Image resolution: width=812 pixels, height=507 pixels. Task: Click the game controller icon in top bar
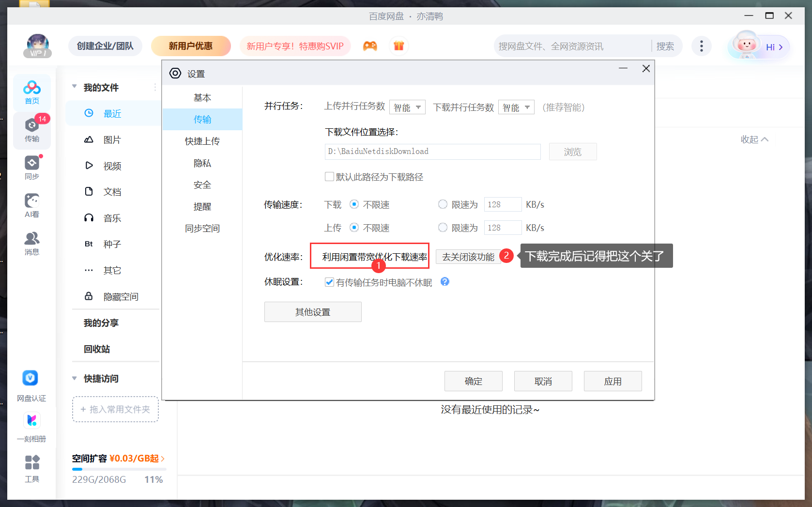(370, 46)
